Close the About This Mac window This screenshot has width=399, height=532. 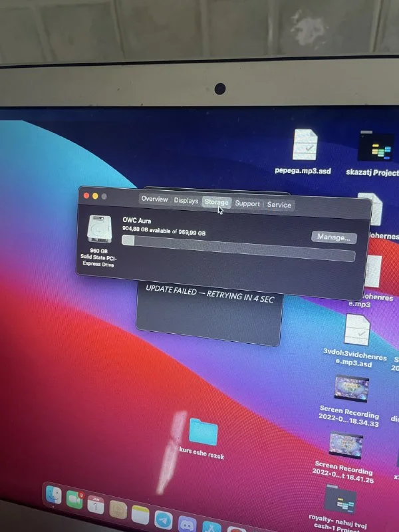click(x=86, y=196)
